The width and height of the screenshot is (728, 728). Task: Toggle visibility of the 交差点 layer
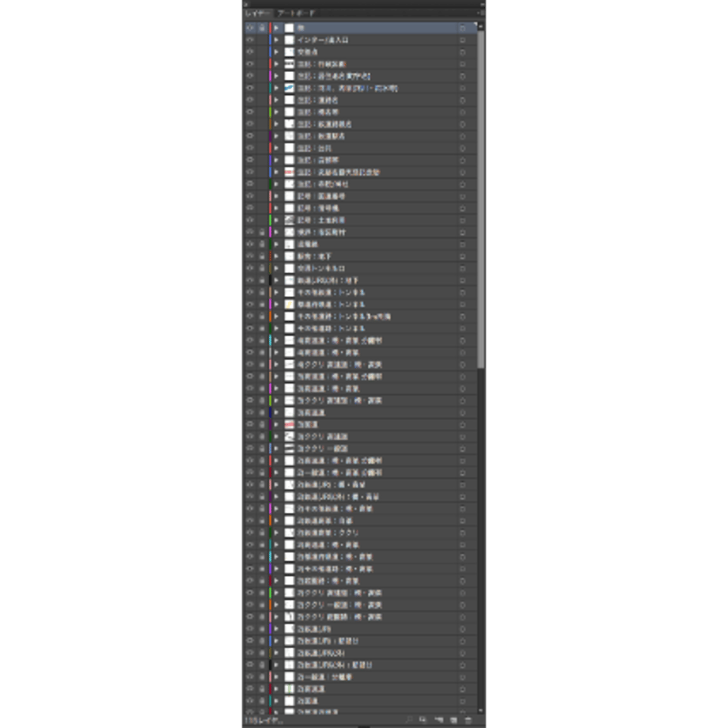250,52
